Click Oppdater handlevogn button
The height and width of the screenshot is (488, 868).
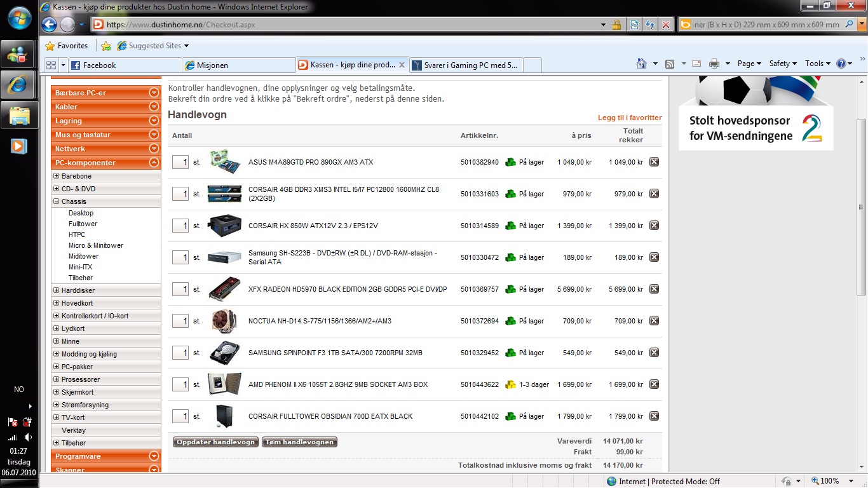point(215,442)
